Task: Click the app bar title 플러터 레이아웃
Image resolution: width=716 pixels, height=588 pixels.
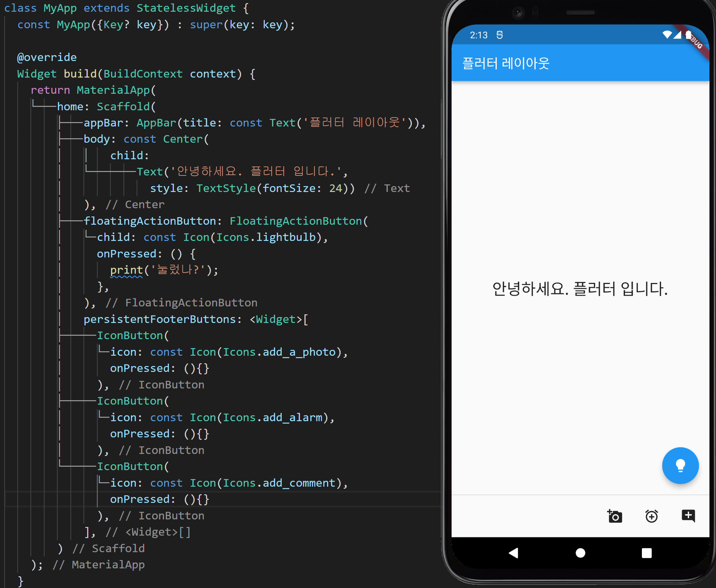Action: [x=505, y=63]
